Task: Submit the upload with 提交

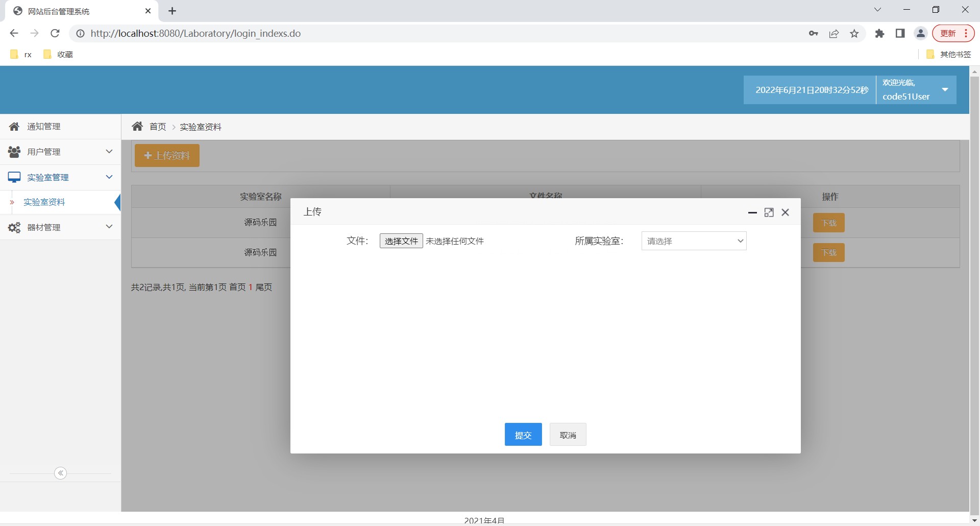Action: (x=523, y=435)
